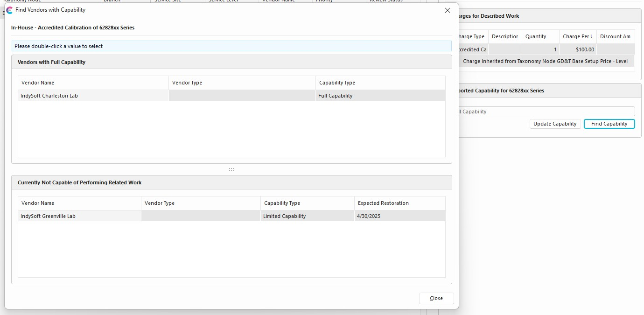Sort Full Capability table by Vendor Name
Viewport: 644px width, 315px height.
[x=93, y=83]
